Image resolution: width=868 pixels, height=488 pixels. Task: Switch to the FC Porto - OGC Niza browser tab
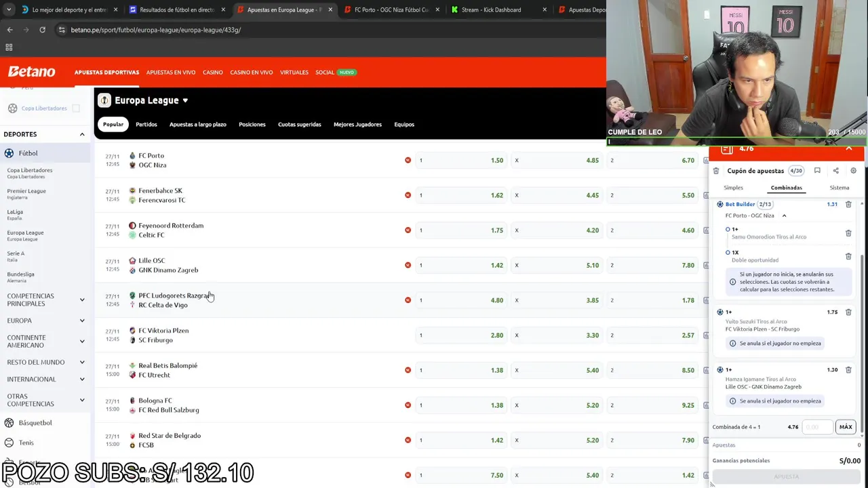coord(391,9)
